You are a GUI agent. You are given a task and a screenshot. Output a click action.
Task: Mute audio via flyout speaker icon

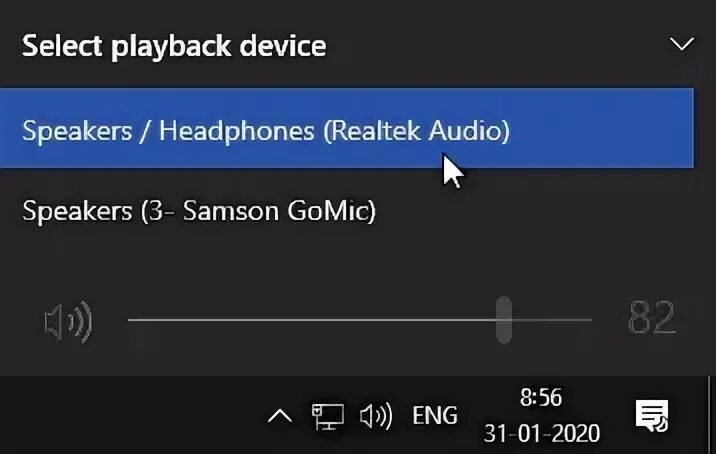tap(68, 322)
